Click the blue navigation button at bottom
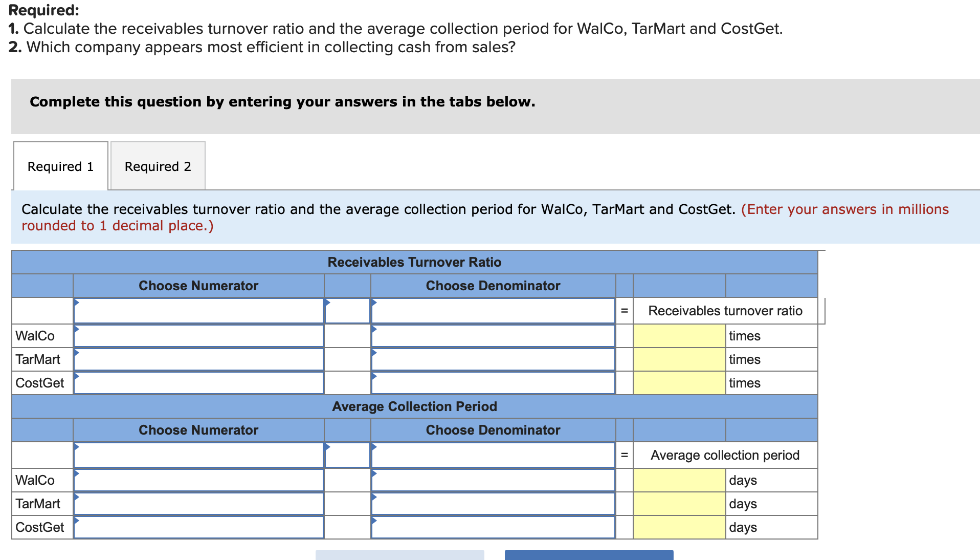The width and height of the screenshot is (980, 560). [x=588, y=556]
